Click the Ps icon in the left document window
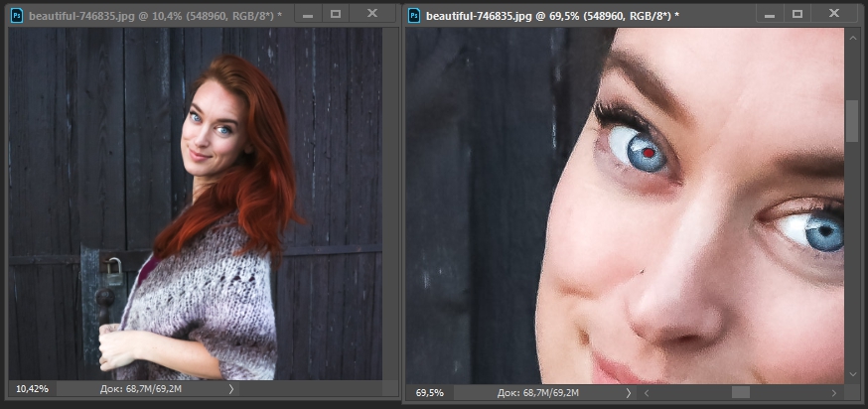 (17, 16)
